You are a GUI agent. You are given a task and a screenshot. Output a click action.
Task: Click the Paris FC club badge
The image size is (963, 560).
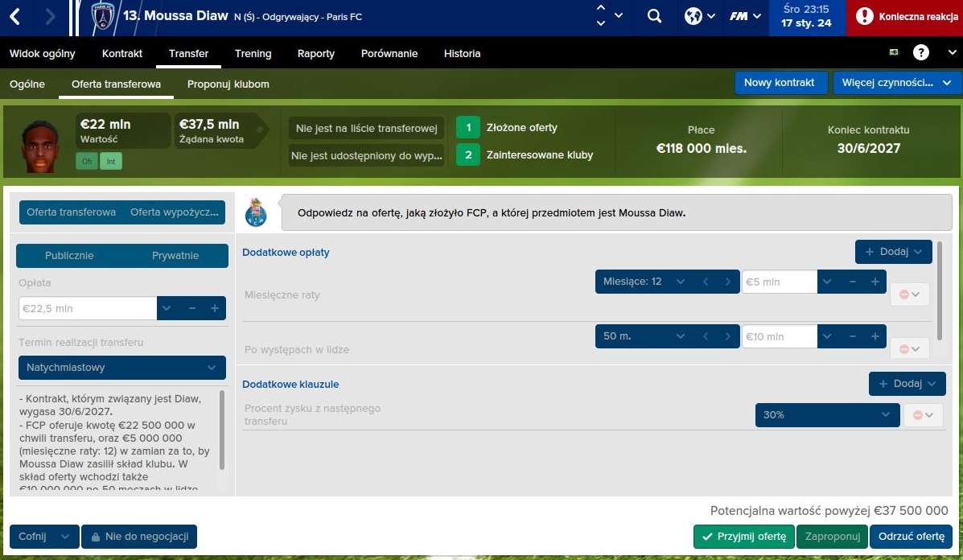(102, 16)
